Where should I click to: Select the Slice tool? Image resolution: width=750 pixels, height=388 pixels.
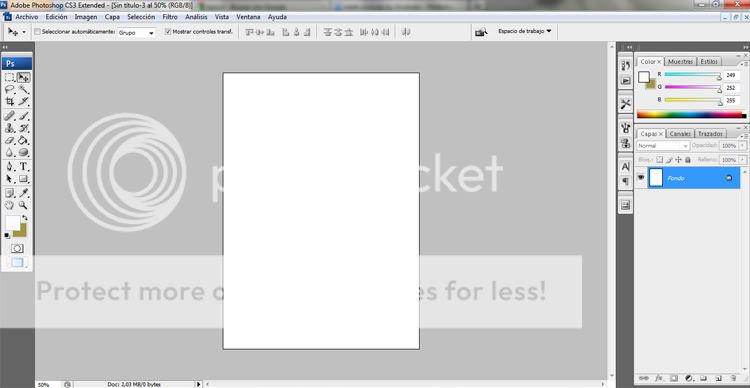coord(23,101)
